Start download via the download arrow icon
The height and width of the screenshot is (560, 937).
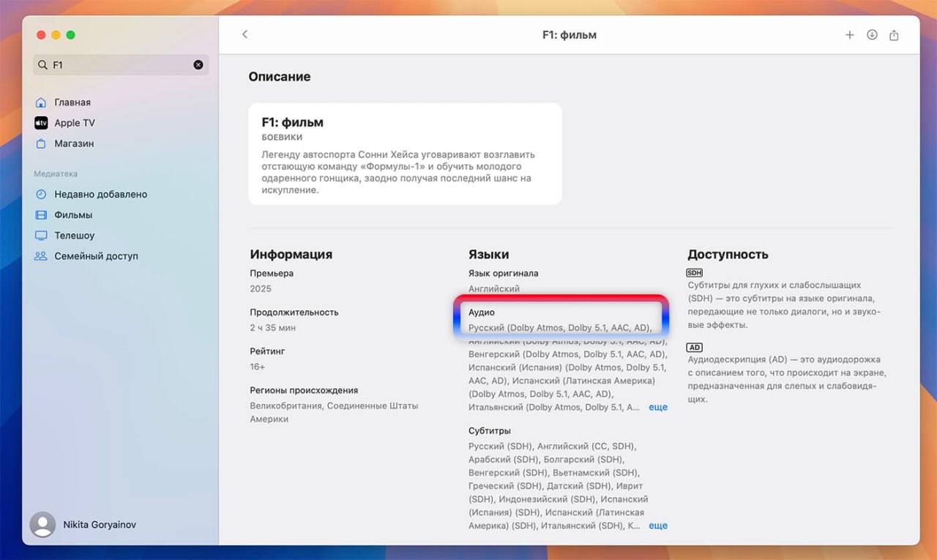tap(872, 34)
